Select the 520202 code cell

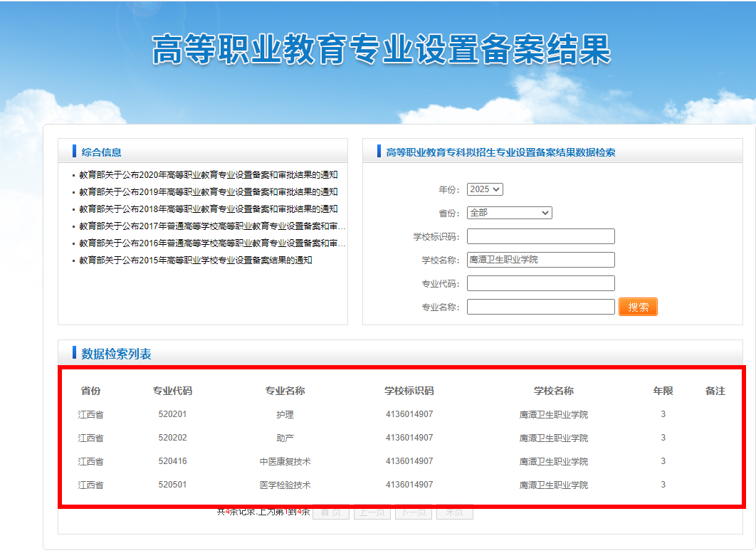tap(172, 438)
